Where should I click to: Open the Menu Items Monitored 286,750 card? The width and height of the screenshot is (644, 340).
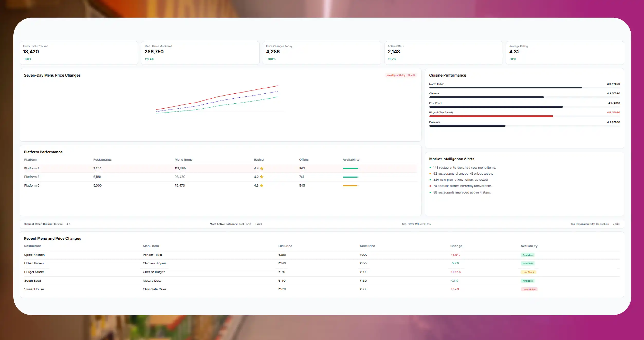pyautogui.click(x=200, y=53)
